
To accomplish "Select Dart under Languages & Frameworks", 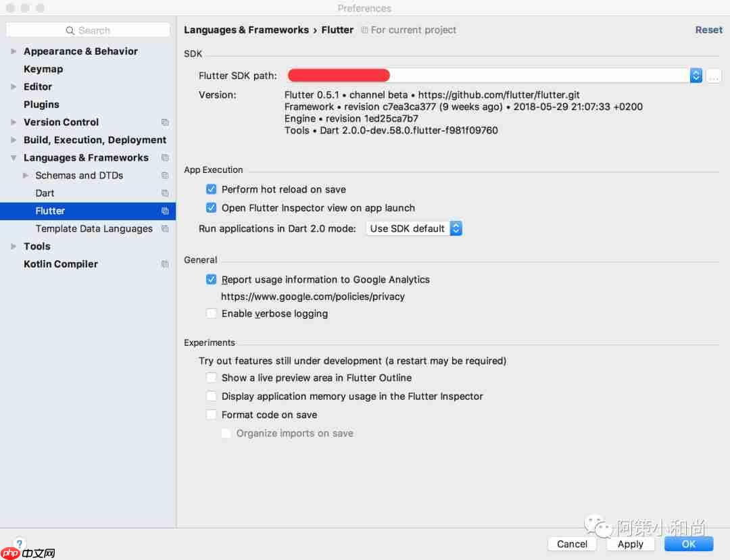I will tap(45, 193).
